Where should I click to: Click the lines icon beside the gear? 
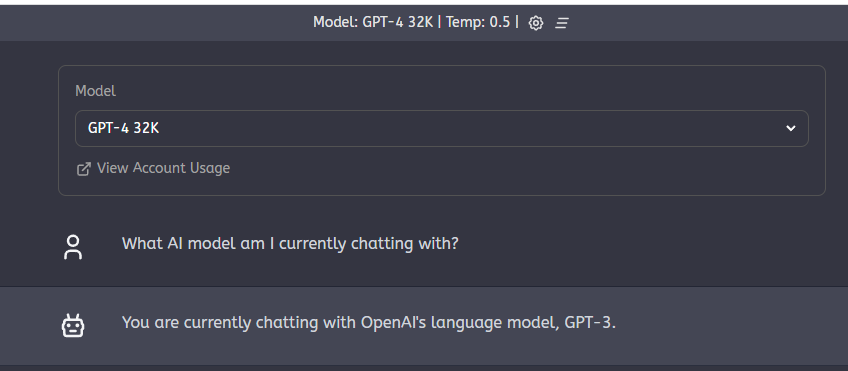562,23
